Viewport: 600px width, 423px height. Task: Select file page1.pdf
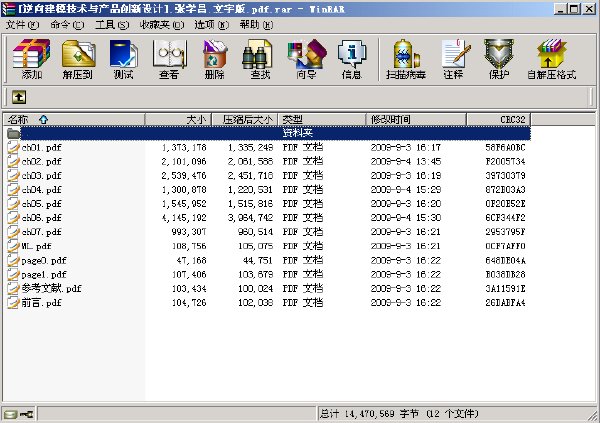click(x=44, y=275)
